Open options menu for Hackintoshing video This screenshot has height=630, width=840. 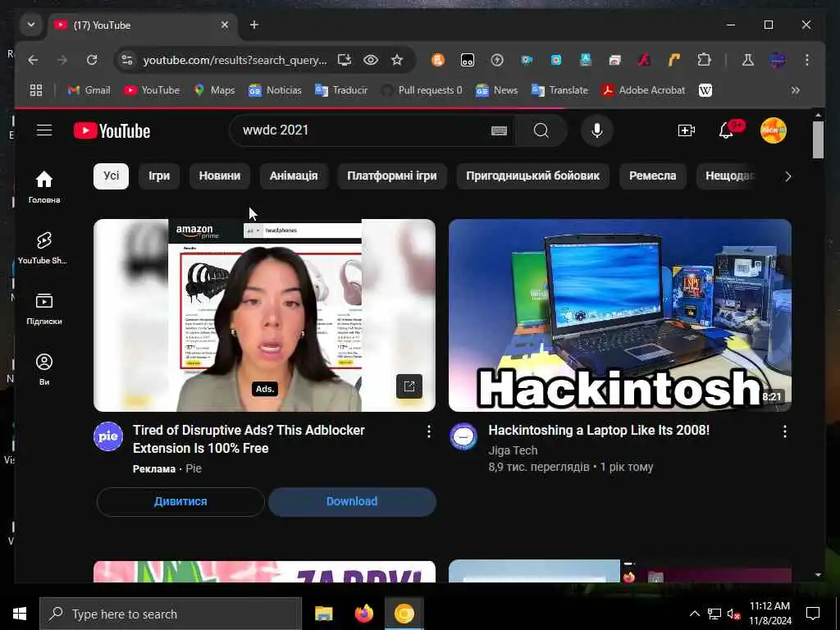tap(785, 431)
